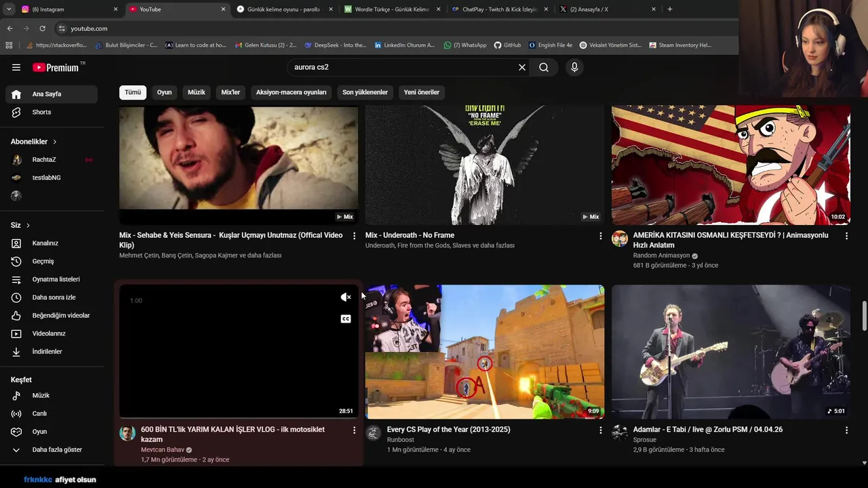Image resolution: width=868 pixels, height=488 pixels.
Task: Open Kanalınız your channel
Action: 52,243
